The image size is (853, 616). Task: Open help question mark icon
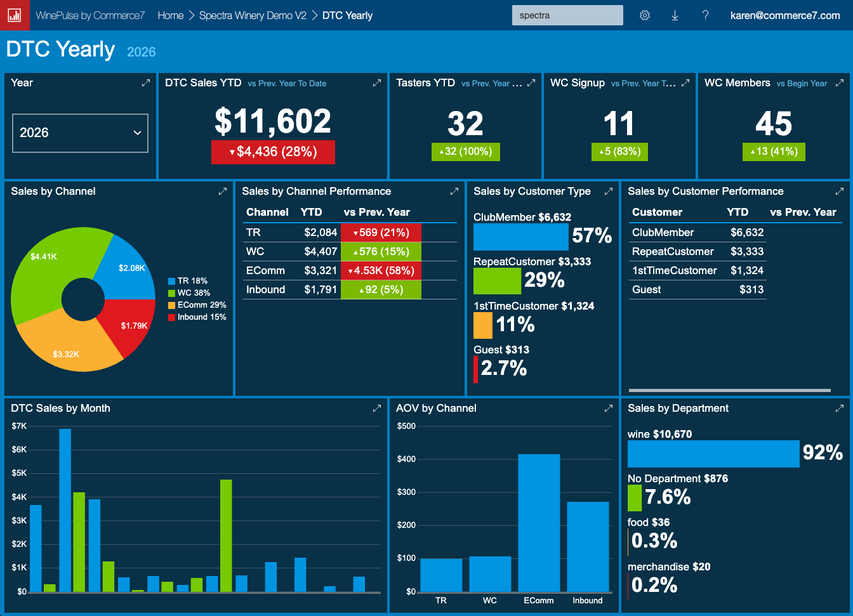[705, 15]
